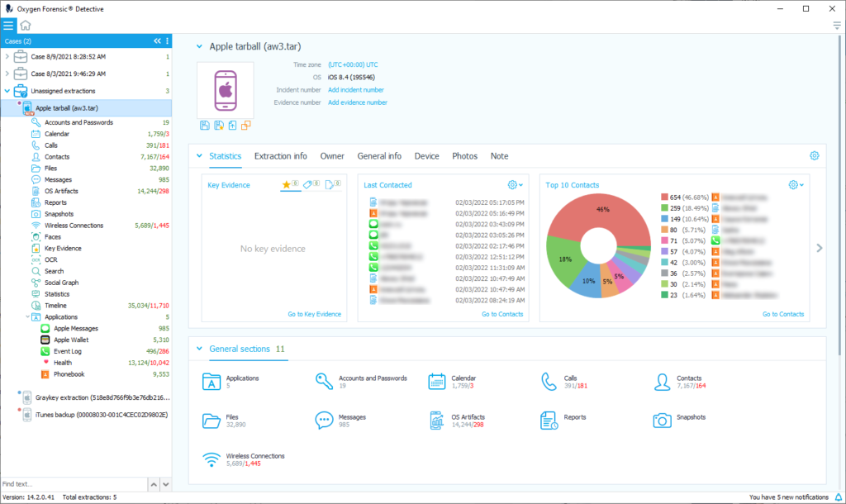The height and width of the screenshot is (504, 846).
Task: Expand Case 8/3/2021 9:46:29 AM
Action: [7, 74]
